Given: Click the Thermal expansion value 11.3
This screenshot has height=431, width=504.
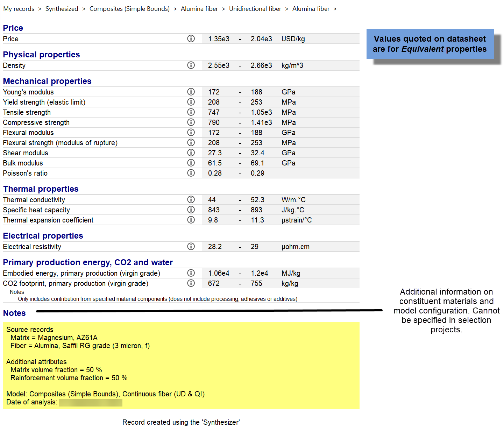Looking at the screenshot, I should coord(257,220).
